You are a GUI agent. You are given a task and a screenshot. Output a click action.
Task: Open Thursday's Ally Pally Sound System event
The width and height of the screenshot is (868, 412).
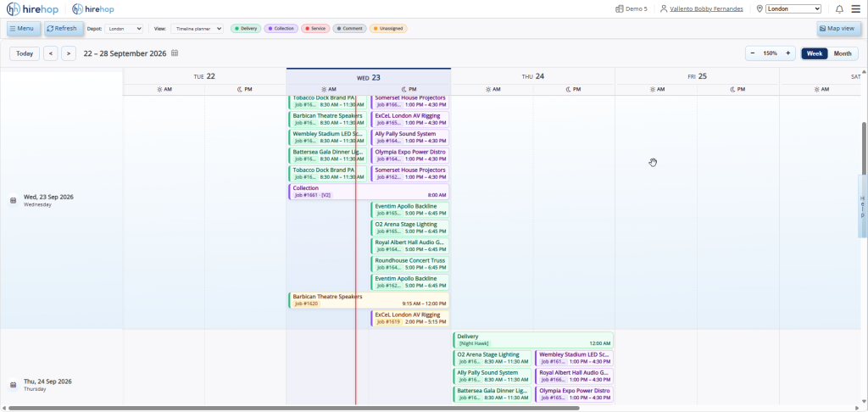click(x=492, y=376)
